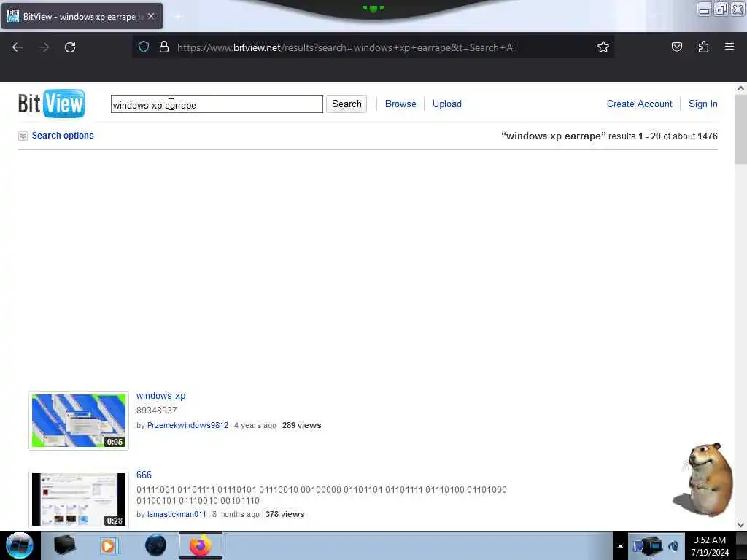This screenshot has height=560, width=747.
Task: Click the '289 views' text
Action: coord(301,425)
